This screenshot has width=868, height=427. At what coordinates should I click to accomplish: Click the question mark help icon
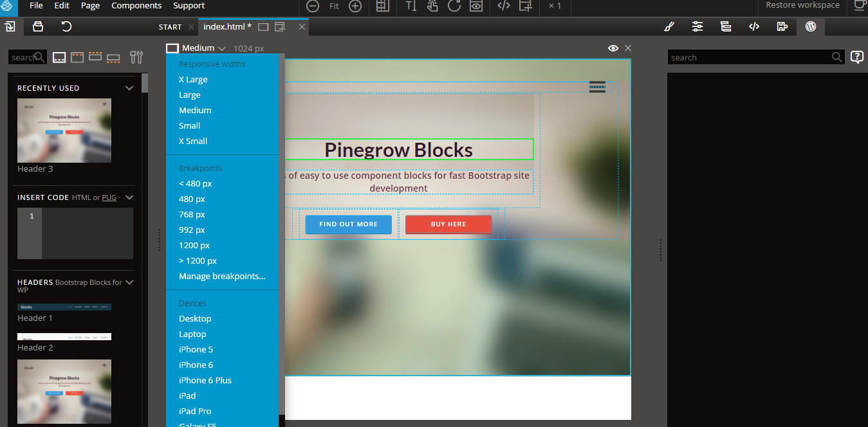coord(857,57)
